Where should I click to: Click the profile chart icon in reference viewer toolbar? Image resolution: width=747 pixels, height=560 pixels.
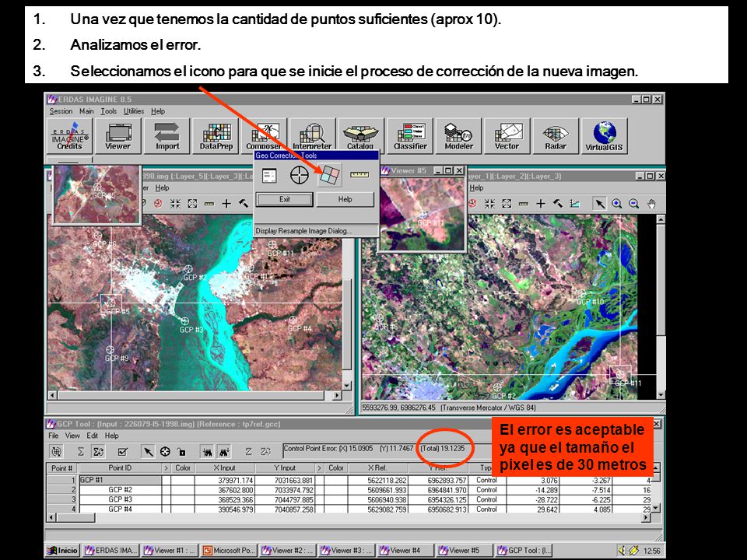click(x=574, y=204)
